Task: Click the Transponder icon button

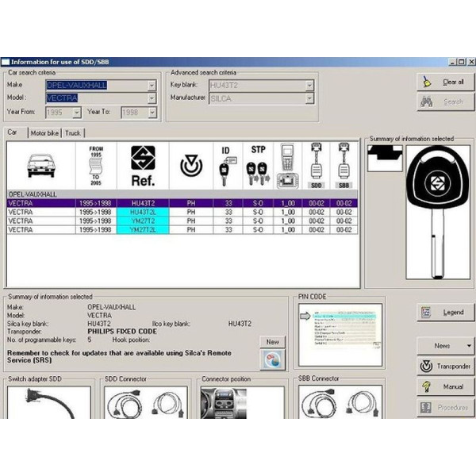Action: click(x=425, y=366)
